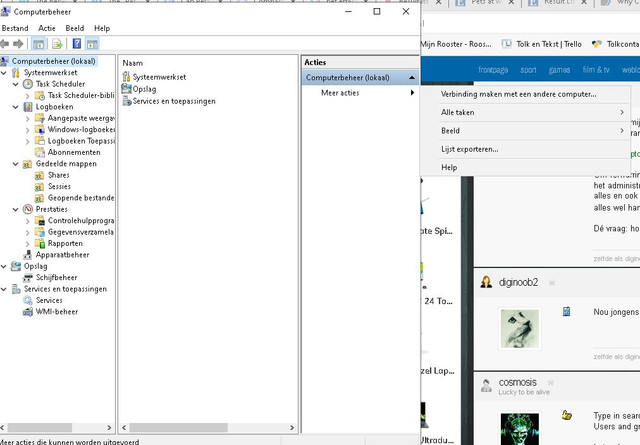This screenshot has height=445, width=640.
Task: Open the Bestand menu
Action: 15,28
